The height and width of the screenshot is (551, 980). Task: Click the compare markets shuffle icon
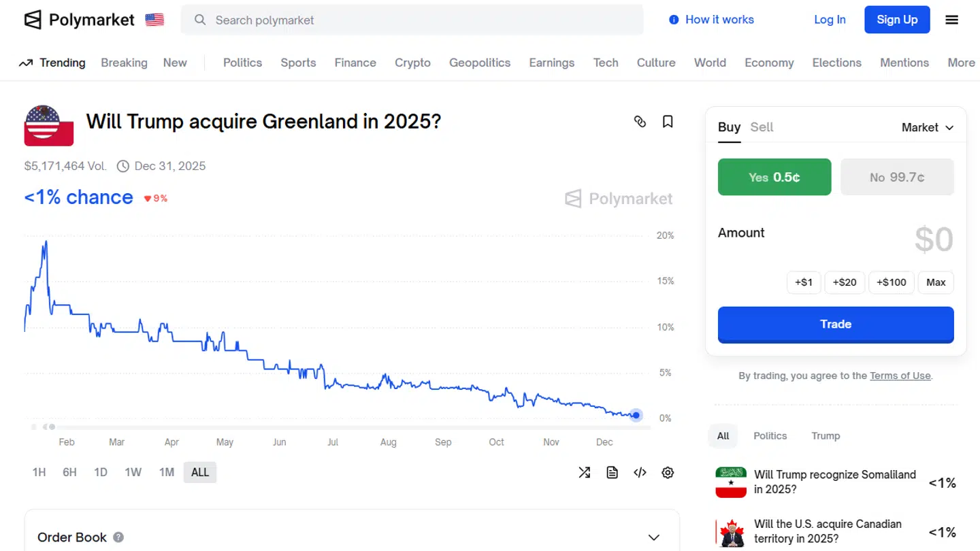click(x=584, y=472)
